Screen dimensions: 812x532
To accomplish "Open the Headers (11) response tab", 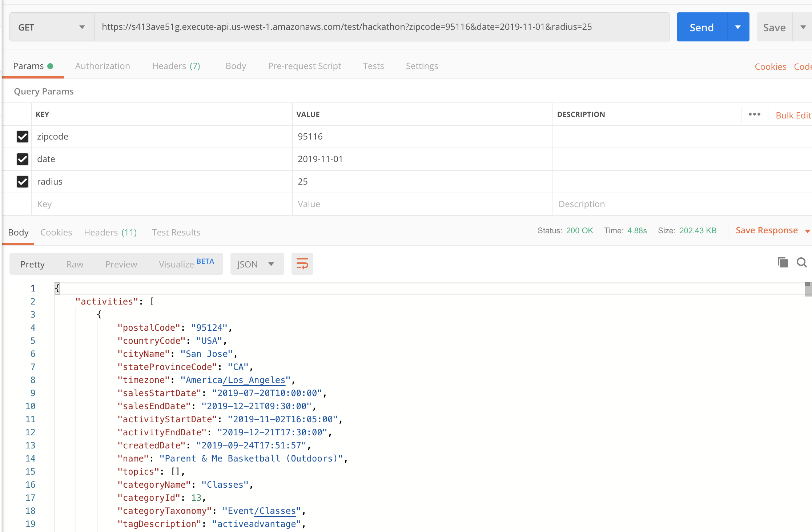I will [x=110, y=233].
